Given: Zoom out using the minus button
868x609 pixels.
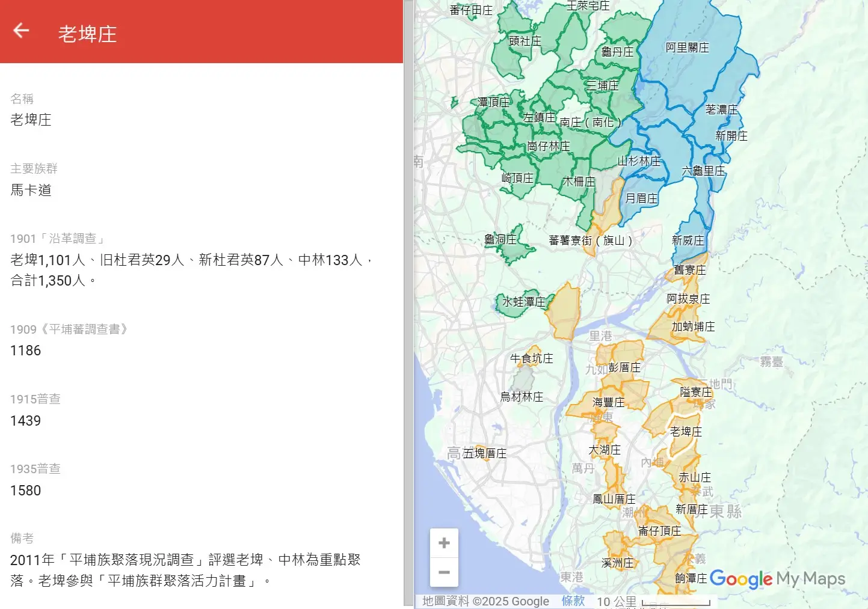Looking at the screenshot, I should 444,572.
